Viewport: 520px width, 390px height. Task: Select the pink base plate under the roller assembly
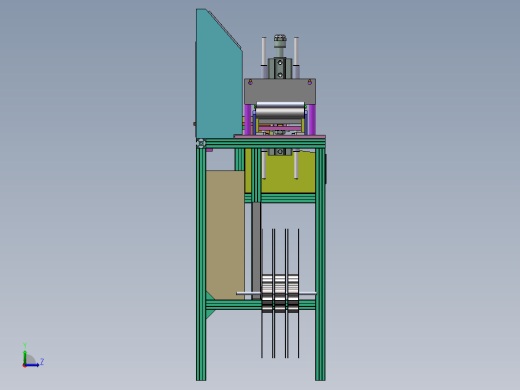[x=280, y=137]
